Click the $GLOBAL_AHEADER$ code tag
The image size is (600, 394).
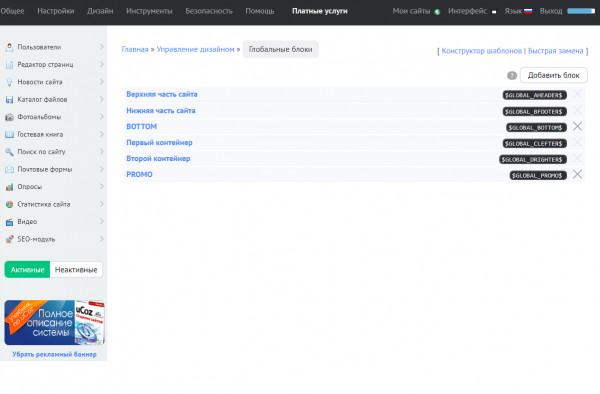[x=535, y=95]
